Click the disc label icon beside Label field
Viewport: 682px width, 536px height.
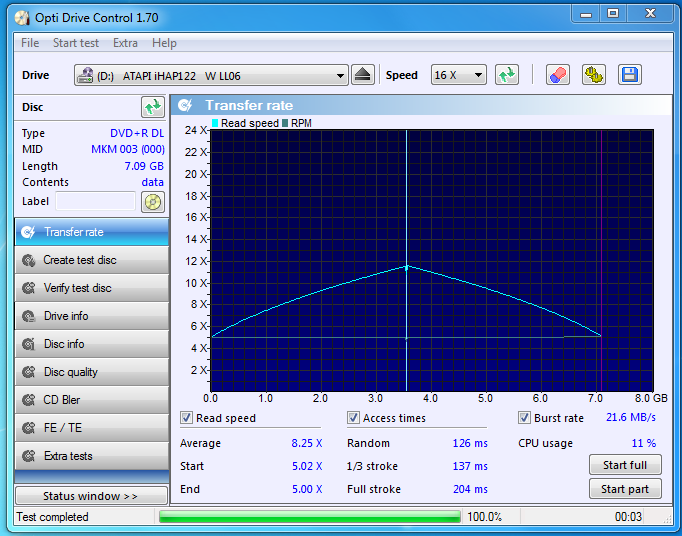click(x=153, y=202)
